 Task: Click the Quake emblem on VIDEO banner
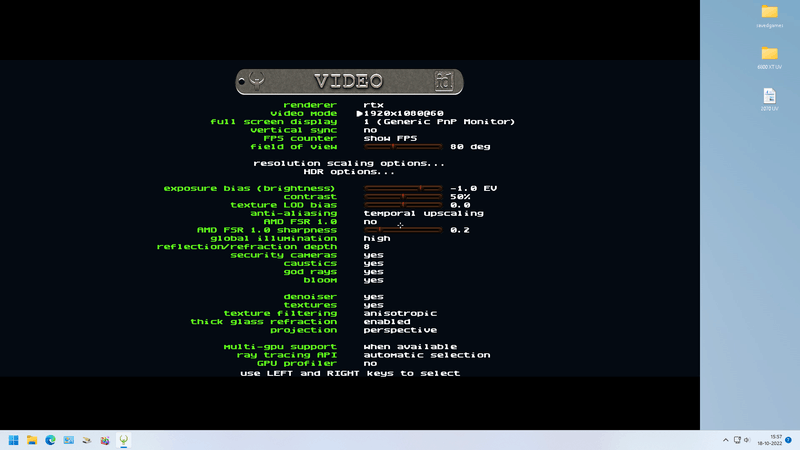click(x=257, y=81)
